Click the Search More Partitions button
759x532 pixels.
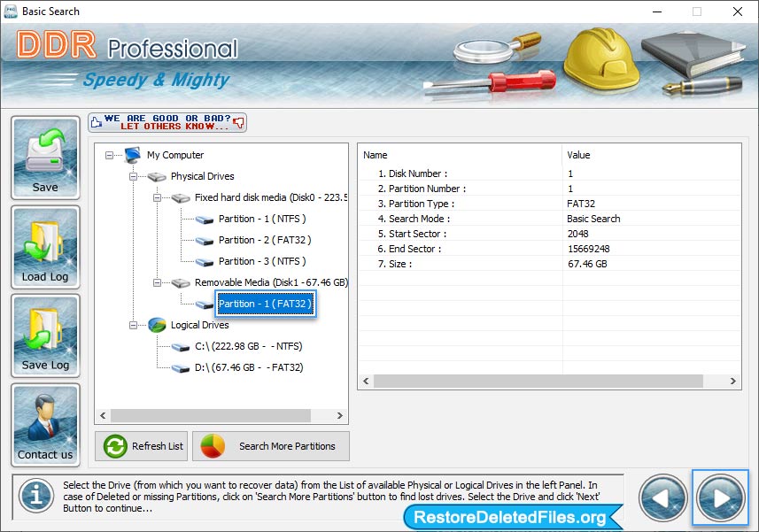coord(271,446)
